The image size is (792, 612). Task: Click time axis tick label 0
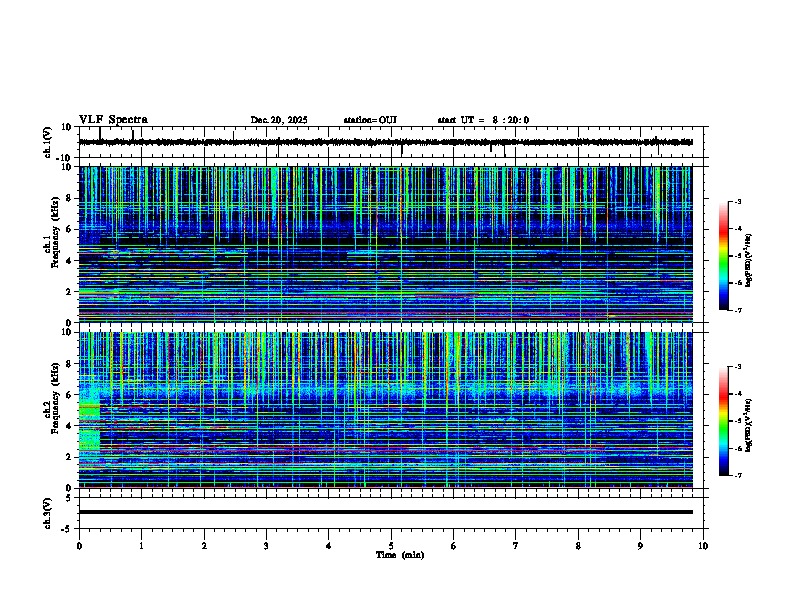click(x=79, y=546)
